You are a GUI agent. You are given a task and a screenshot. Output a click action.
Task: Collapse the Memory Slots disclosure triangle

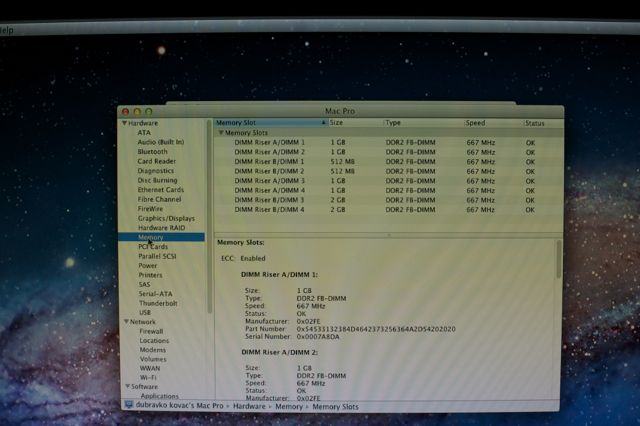click(x=221, y=133)
